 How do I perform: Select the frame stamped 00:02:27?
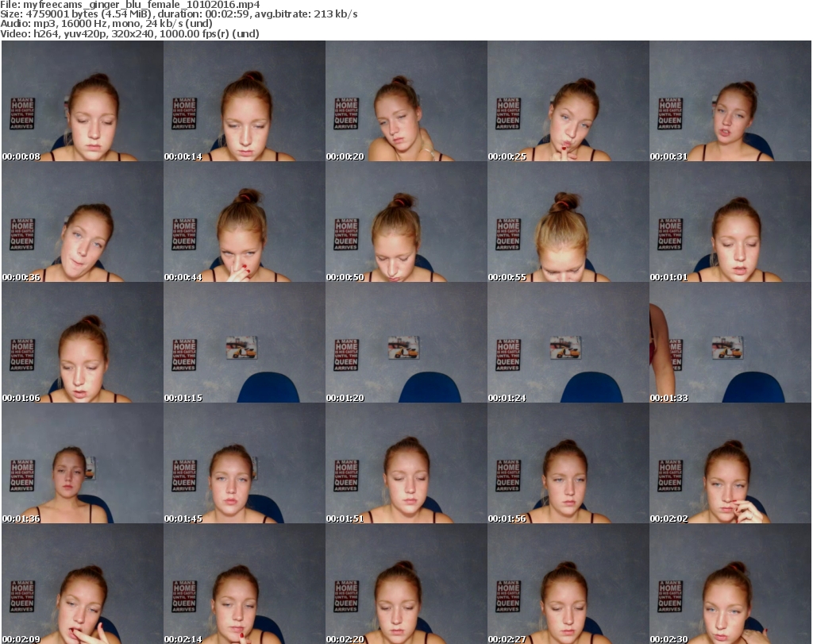coord(568,584)
